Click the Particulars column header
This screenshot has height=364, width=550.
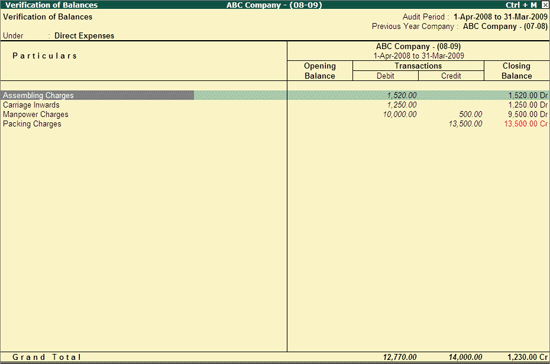point(45,56)
